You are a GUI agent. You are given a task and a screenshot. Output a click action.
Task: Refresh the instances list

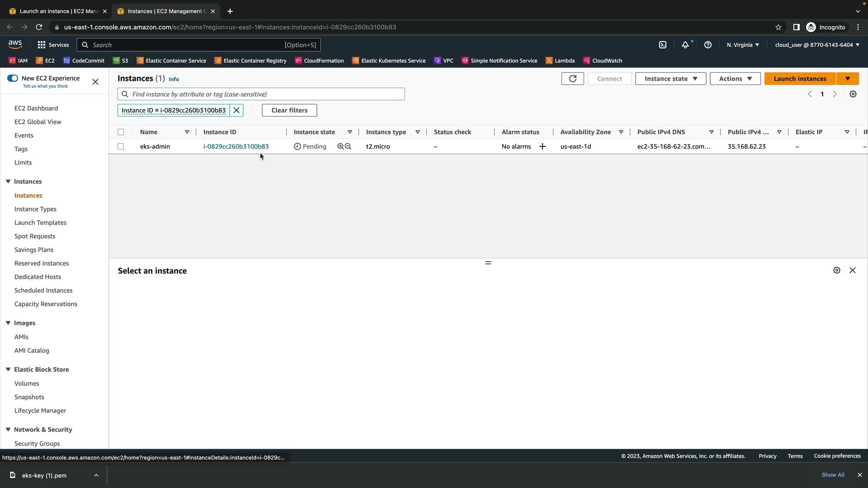[572, 79]
